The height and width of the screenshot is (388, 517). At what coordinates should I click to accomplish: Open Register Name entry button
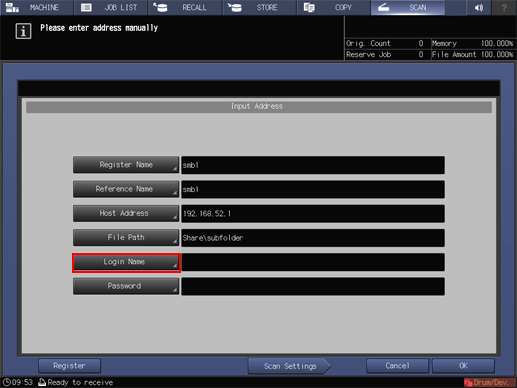pos(126,165)
